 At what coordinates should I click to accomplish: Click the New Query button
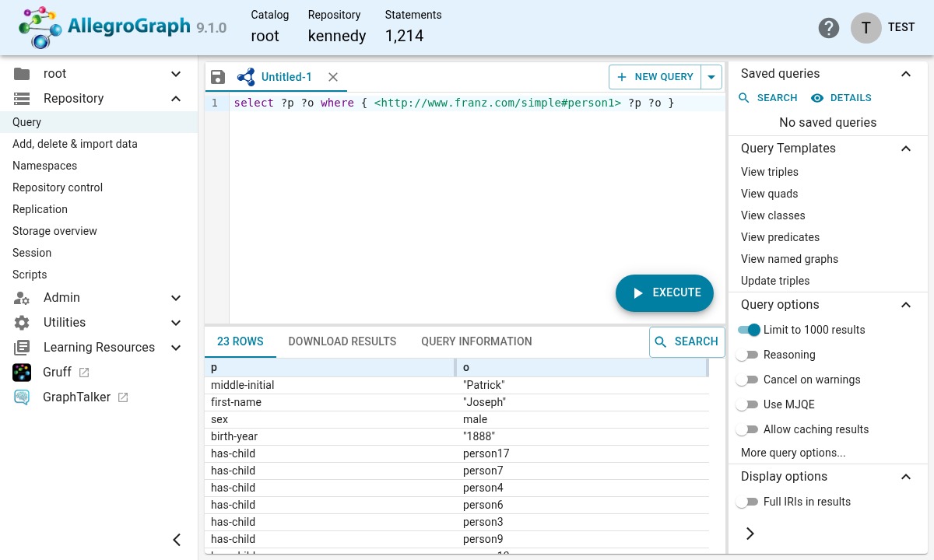click(x=655, y=77)
